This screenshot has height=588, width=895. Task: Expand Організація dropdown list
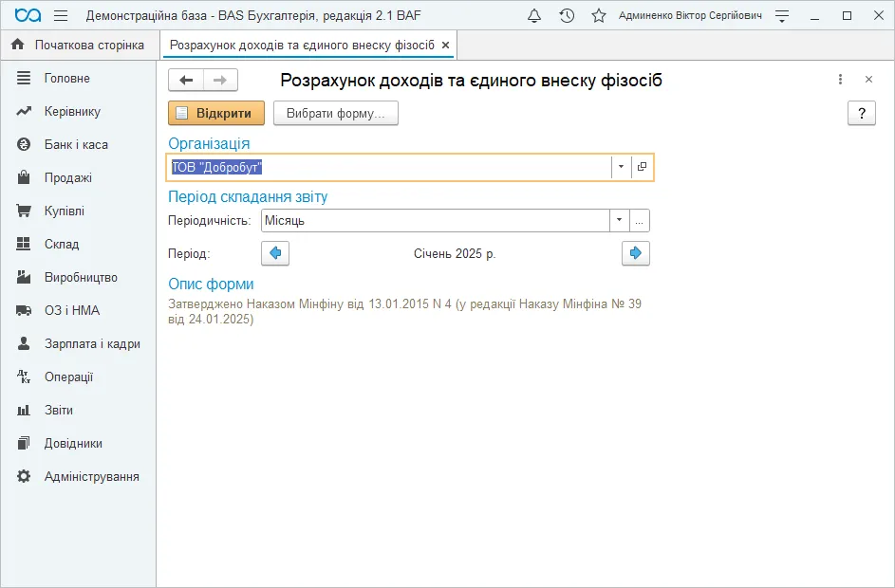pyautogui.click(x=621, y=167)
